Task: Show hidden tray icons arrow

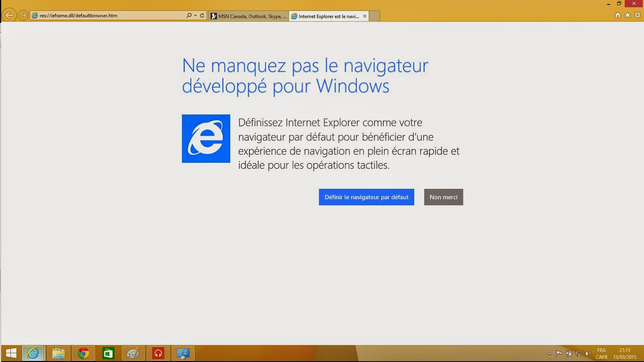Action: tap(549, 354)
